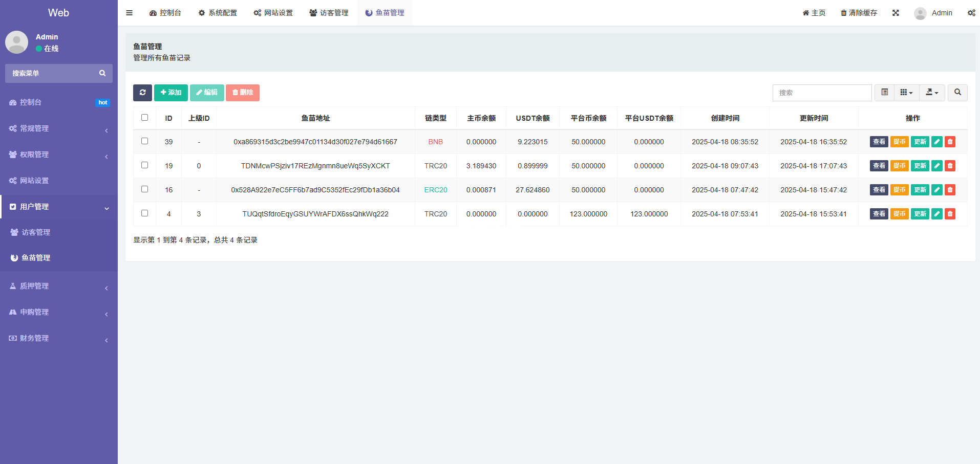Switch to 访客管理 top tab

329,13
